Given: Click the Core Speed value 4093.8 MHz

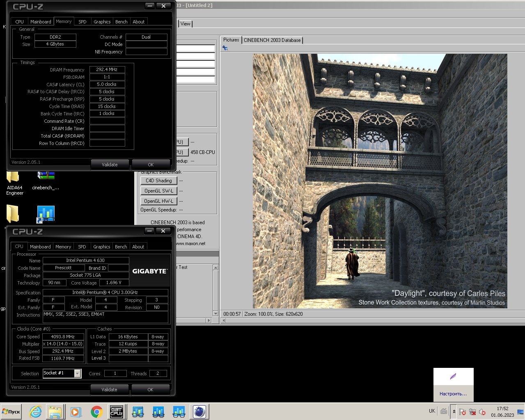Looking at the screenshot, I should coord(63,337).
